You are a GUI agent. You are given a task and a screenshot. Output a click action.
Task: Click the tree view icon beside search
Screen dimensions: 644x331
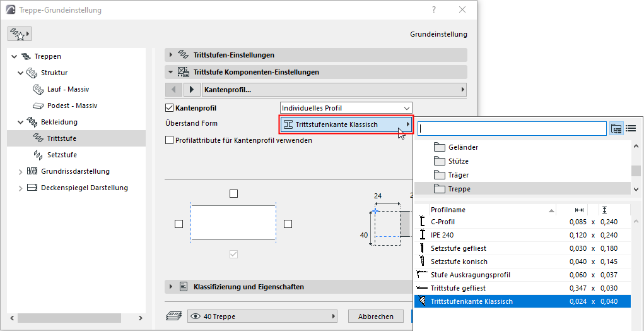[616, 128]
